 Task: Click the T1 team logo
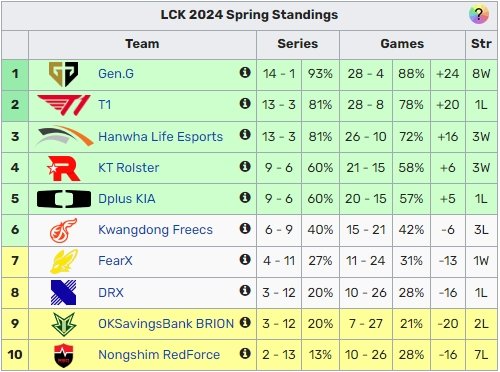coord(64,105)
